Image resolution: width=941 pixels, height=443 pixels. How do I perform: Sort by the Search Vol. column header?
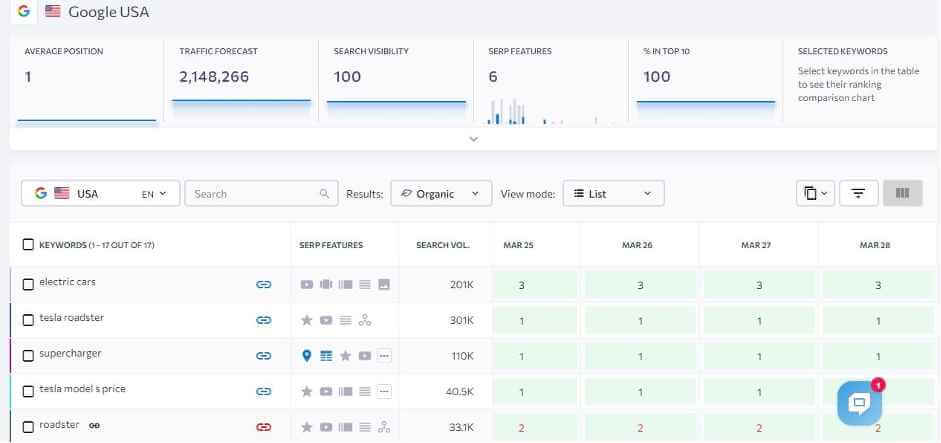click(443, 245)
